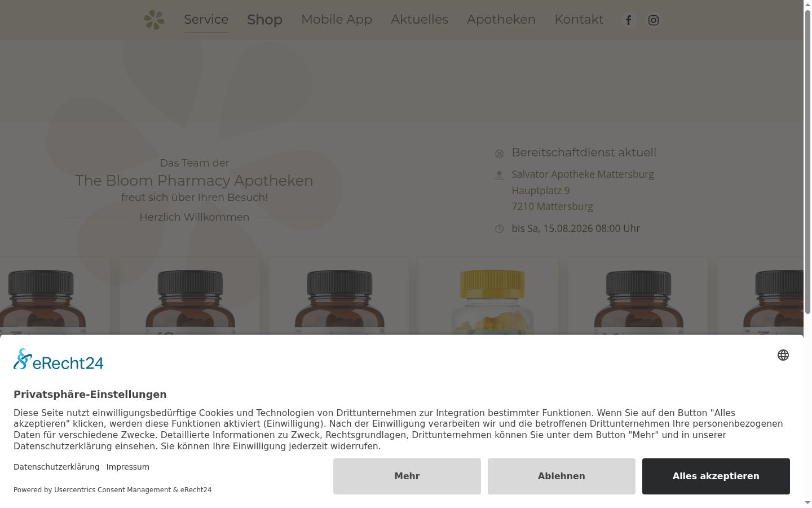Accept all cookies with Alles akzeptieren
812x508 pixels.
[x=716, y=476]
